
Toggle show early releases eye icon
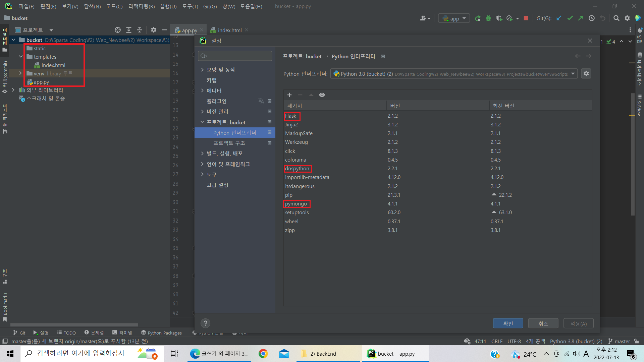[x=322, y=95]
